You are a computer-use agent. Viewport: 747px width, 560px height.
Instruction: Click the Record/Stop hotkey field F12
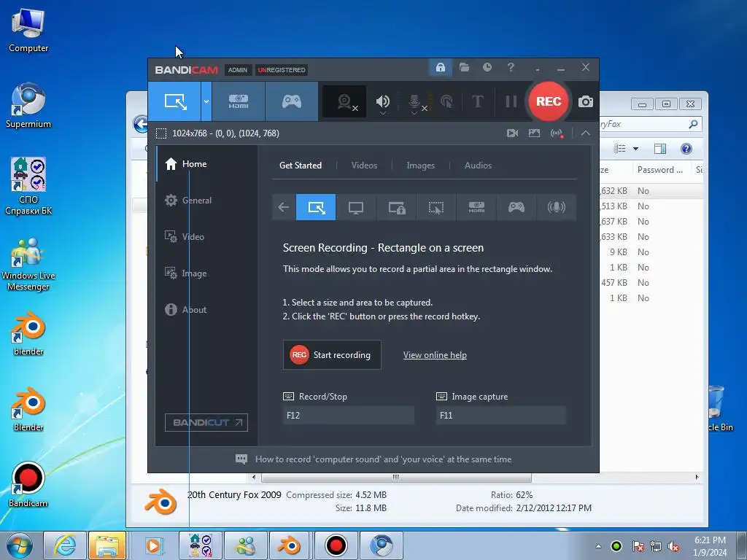[348, 415]
